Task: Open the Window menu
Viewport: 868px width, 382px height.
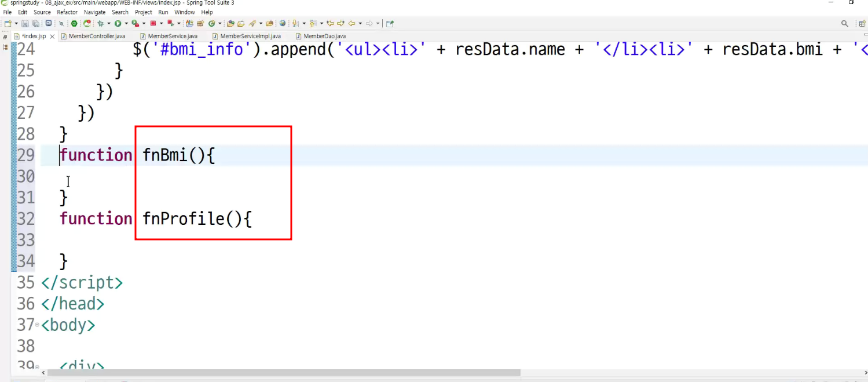Action: pyautogui.click(x=185, y=12)
